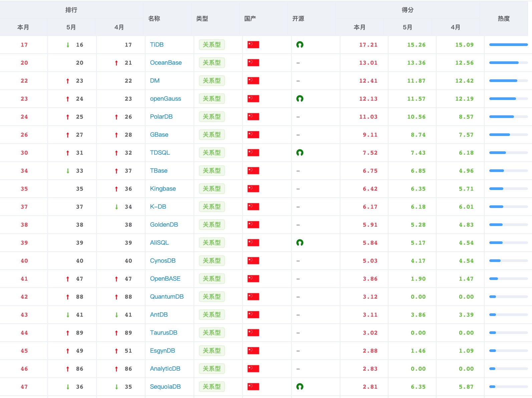This screenshot has width=532, height=398.
Task: Click openGauss's April score 12.19
Action: click(465, 99)
